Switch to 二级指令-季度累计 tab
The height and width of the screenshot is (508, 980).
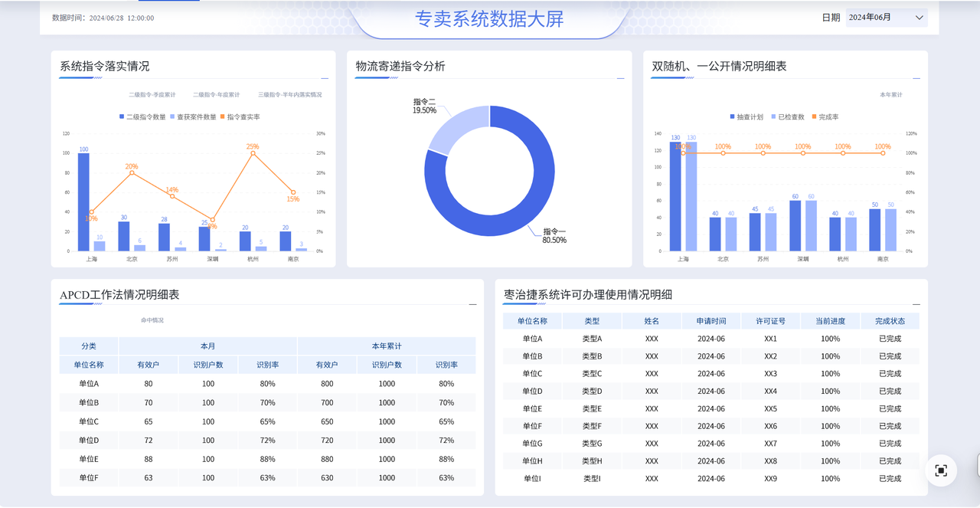[152, 95]
